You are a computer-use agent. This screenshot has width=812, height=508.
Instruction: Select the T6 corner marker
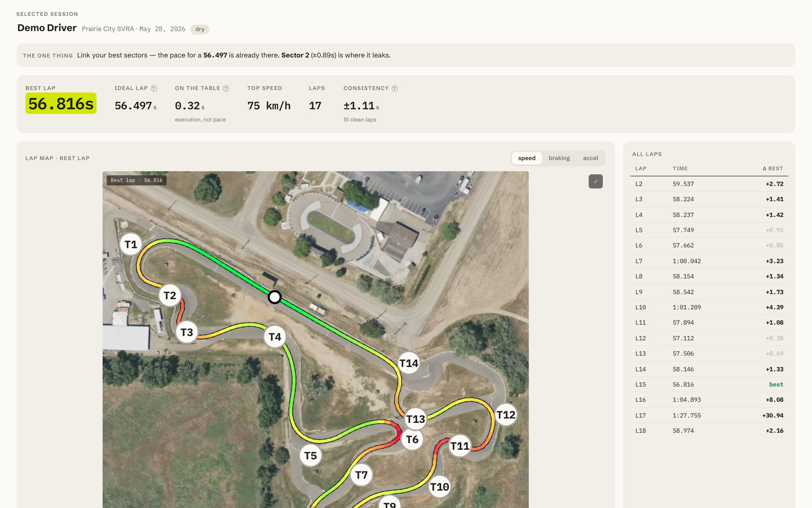pyautogui.click(x=412, y=439)
